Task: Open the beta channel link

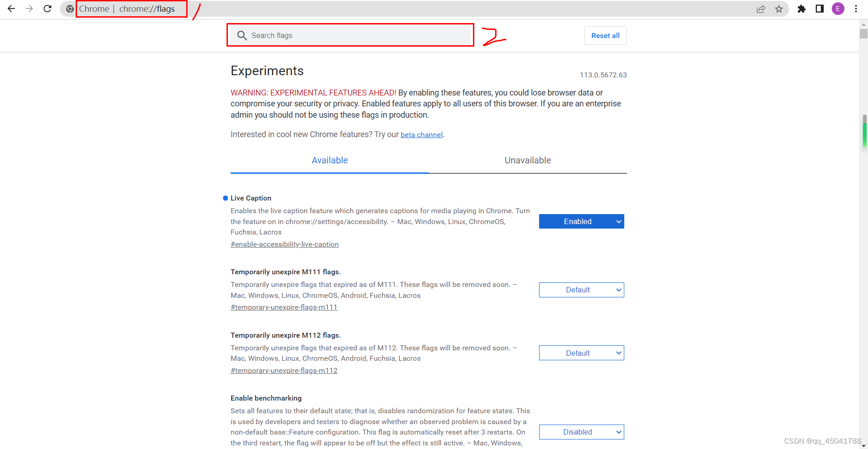Action: (421, 134)
